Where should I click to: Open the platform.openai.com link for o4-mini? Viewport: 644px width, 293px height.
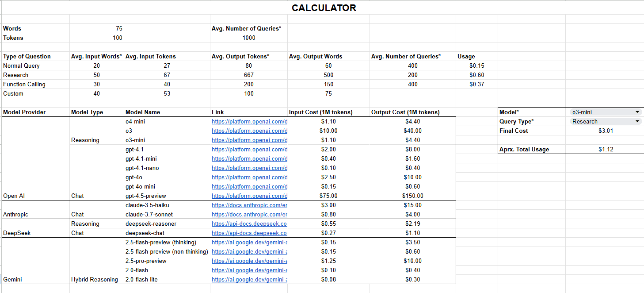250,121
